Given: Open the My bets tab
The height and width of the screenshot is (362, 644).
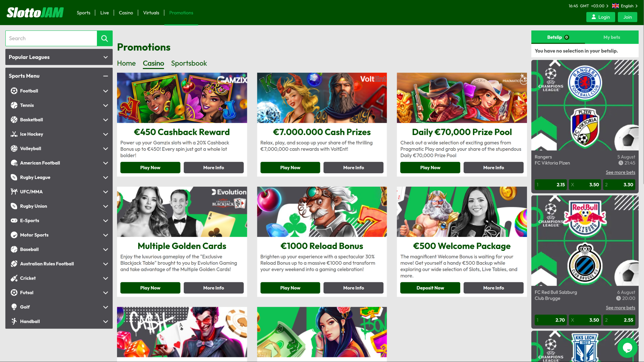Looking at the screenshot, I should [611, 37].
